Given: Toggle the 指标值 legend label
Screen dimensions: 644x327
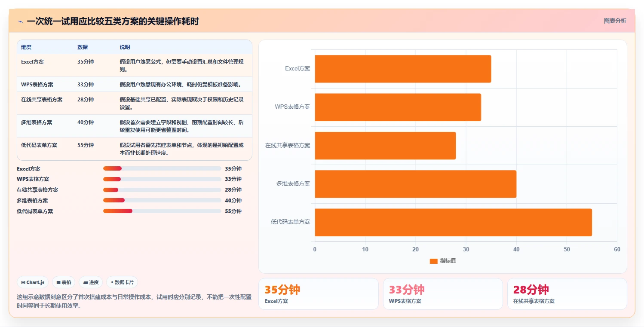Looking at the screenshot, I should (x=448, y=261).
